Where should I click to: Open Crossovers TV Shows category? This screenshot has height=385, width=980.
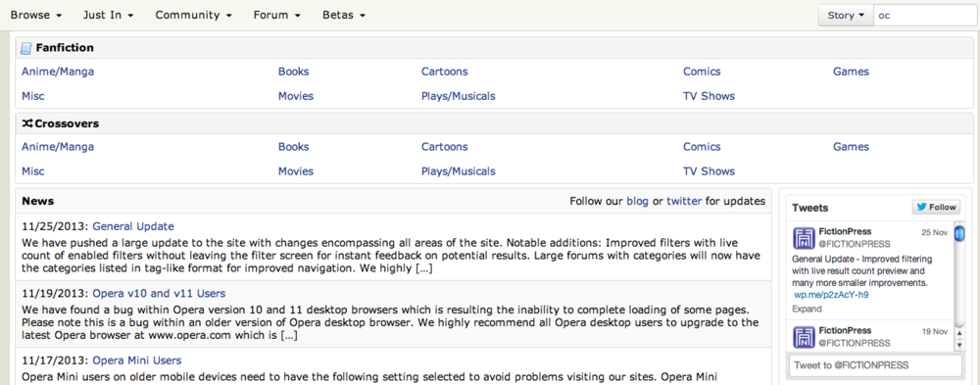tap(709, 170)
